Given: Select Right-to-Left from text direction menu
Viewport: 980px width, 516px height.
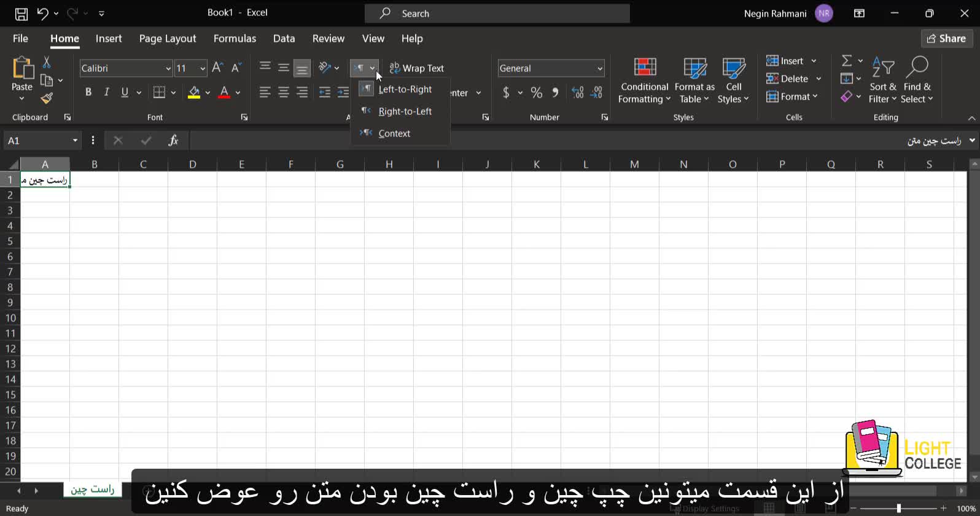Looking at the screenshot, I should (405, 111).
